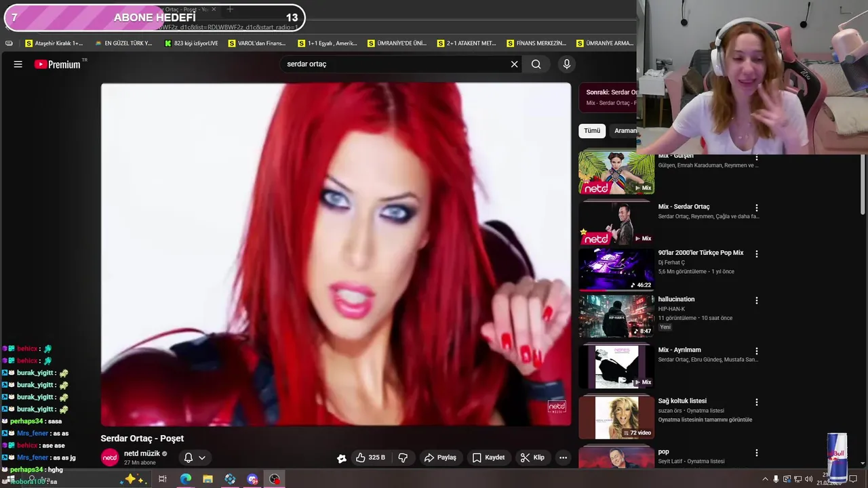
Task: Open ÜMRANİYE'DE ÜNİ... bookmark
Action: [397, 43]
